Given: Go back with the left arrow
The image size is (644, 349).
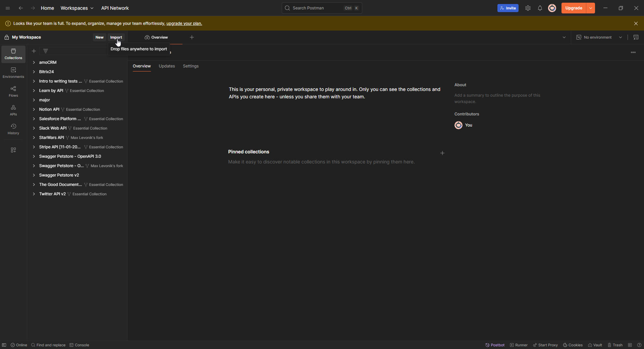Looking at the screenshot, I should pos(21,8).
